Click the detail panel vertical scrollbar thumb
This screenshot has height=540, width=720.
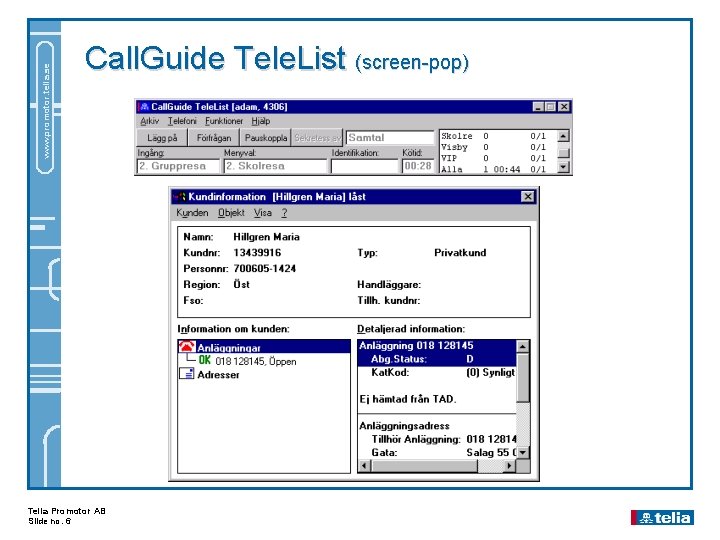[523, 377]
